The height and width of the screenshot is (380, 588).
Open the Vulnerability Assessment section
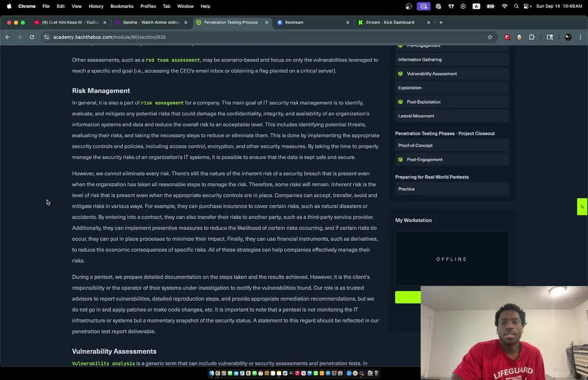[451, 74]
